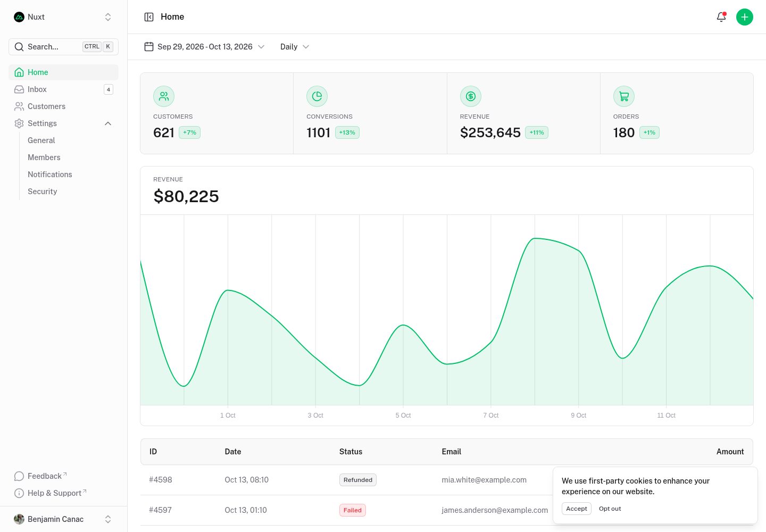Click the Orders shopping cart icon
The height and width of the screenshot is (532, 766).
coord(624,96)
